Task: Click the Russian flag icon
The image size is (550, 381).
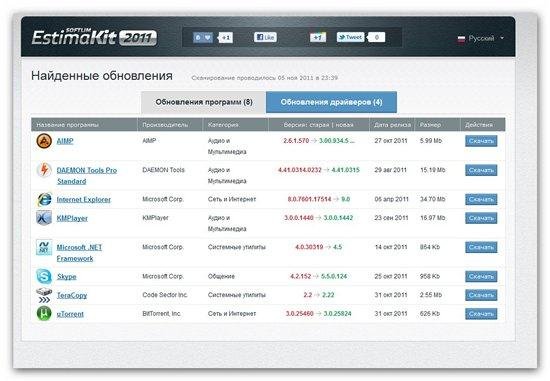Action: point(461,39)
